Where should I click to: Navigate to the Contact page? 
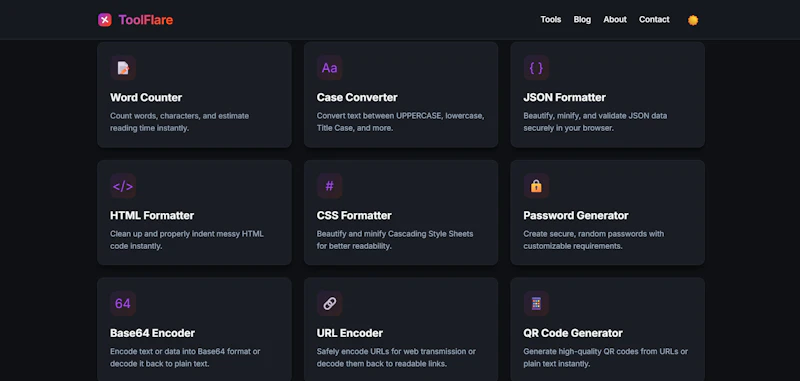pyautogui.click(x=654, y=19)
